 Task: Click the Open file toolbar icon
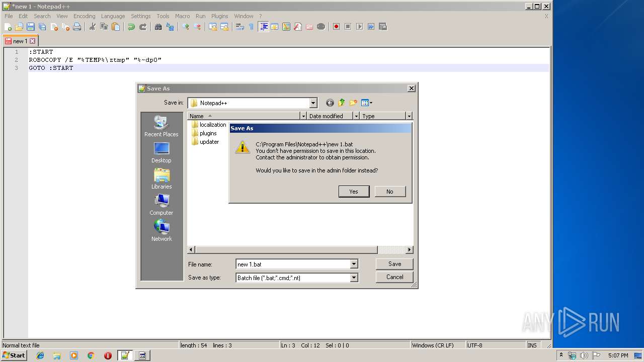pyautogui.click(x=19, y=27)
